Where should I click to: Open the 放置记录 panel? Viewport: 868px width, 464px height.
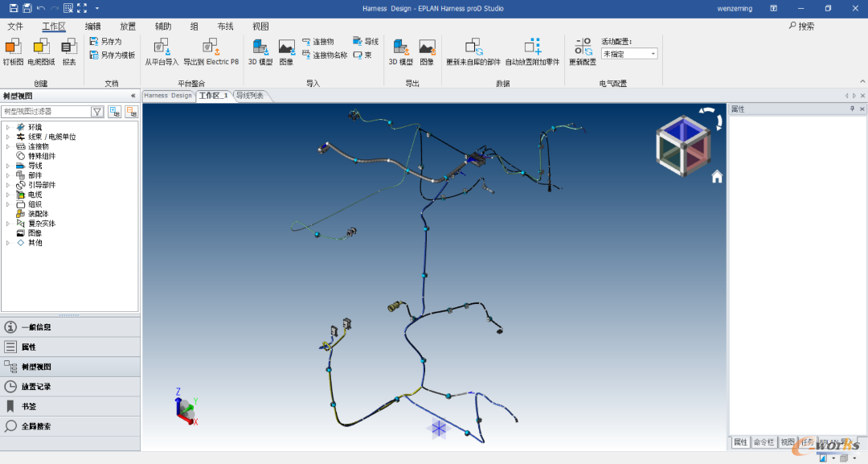[70, 387]
